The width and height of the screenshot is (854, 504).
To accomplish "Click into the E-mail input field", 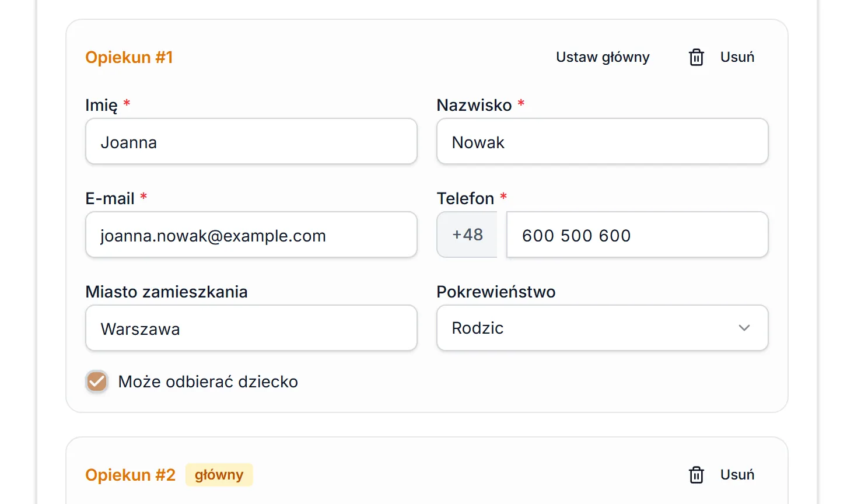I will pyautogui.click(x=251, y=235).
